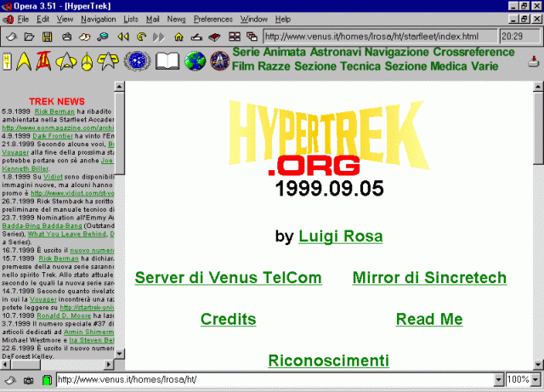Toggle the green document mode icon
This screenshot has height=392, width=544.
tap(47, 380)
